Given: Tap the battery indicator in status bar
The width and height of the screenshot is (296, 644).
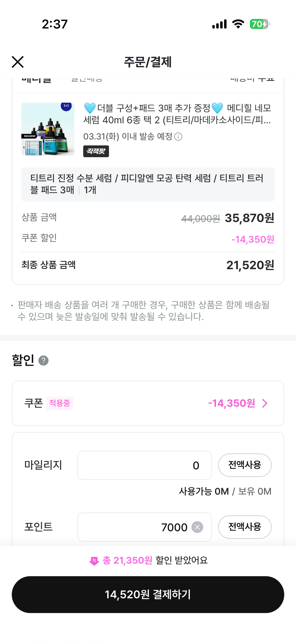Looking at the screenshot, I should (x=259, y=24).
